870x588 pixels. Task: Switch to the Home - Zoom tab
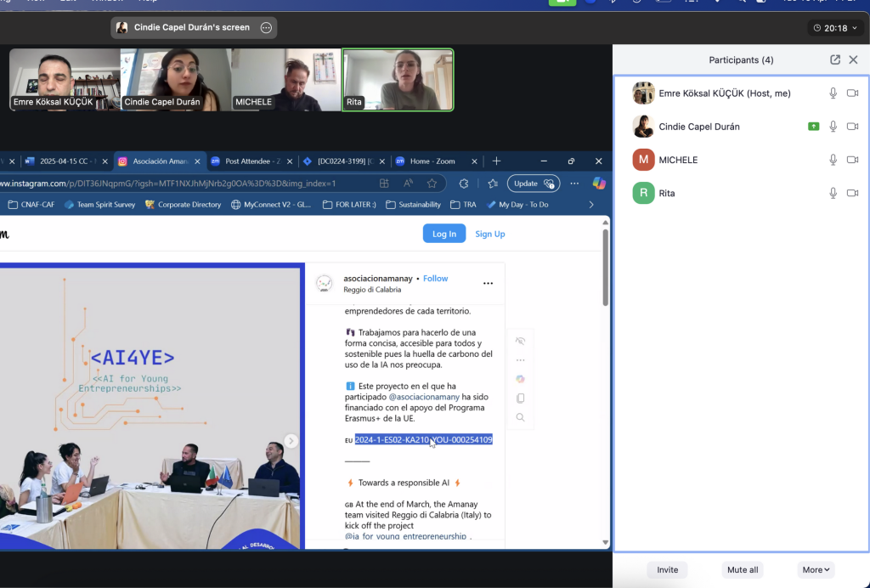tap(437, 161)
